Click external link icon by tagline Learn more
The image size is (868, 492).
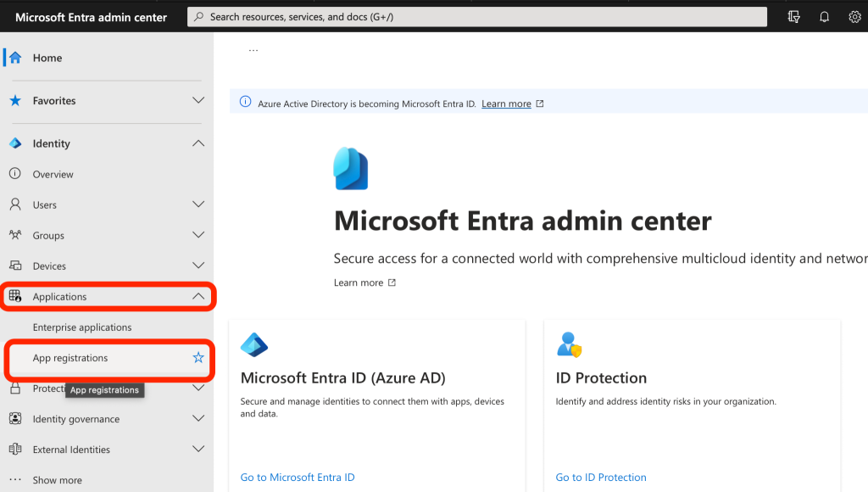[x=392, y=282]
